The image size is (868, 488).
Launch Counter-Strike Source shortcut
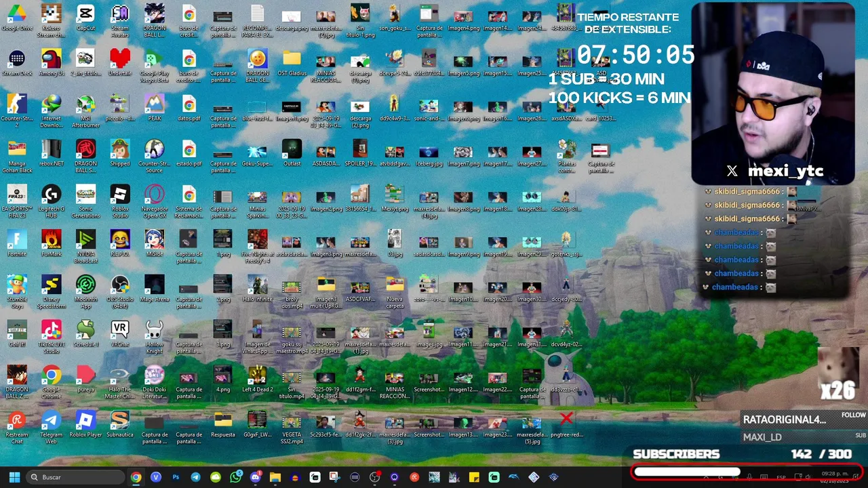[155, 155]
